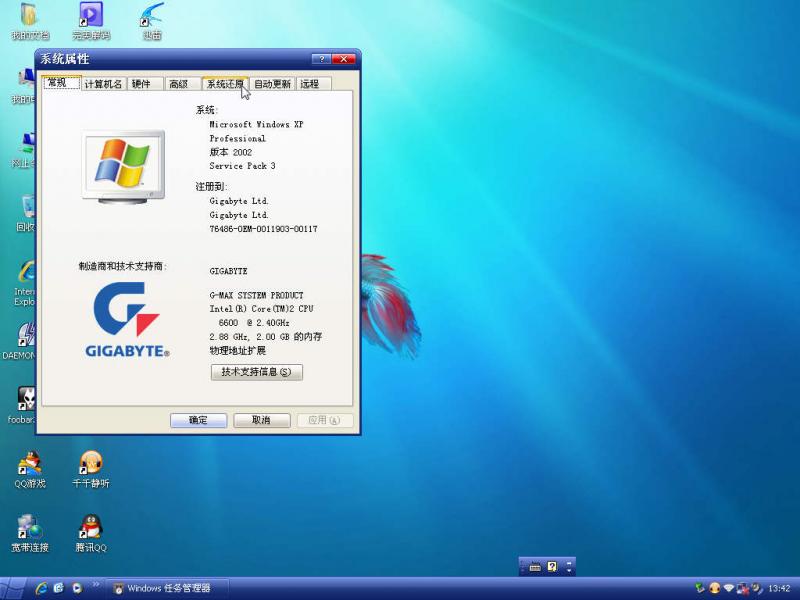Click the tray icon left of volume
The width and height of the screenshot is (800, 600).
(x=742, y=588)
